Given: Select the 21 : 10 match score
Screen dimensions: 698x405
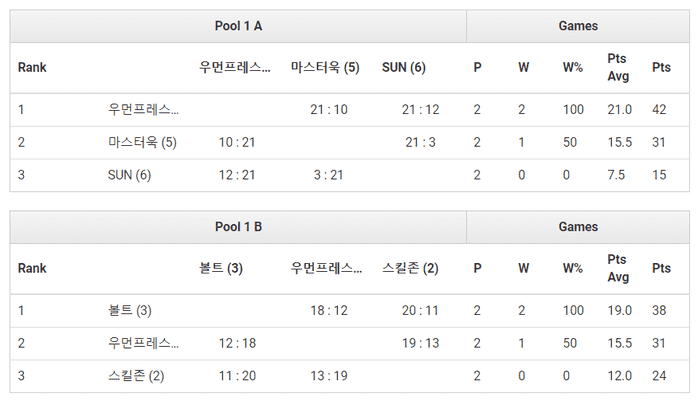Looking at the screenshot, I should (329, 109).
